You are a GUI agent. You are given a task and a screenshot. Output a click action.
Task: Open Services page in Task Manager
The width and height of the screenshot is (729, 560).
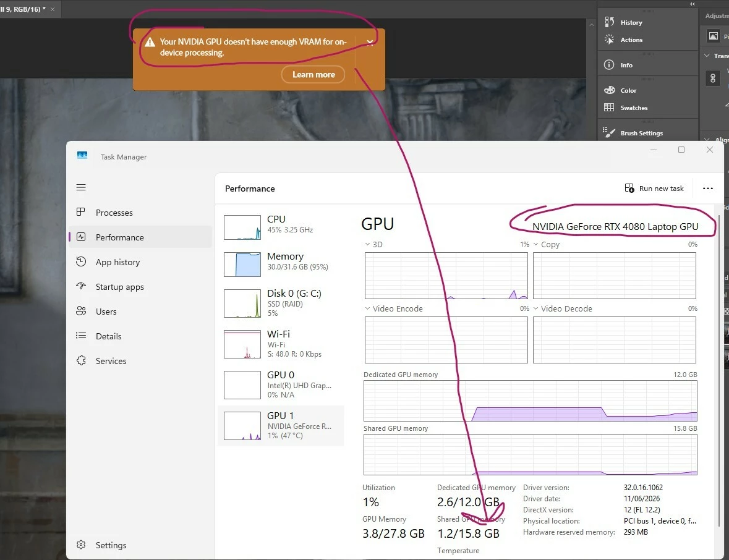point(140,360)
